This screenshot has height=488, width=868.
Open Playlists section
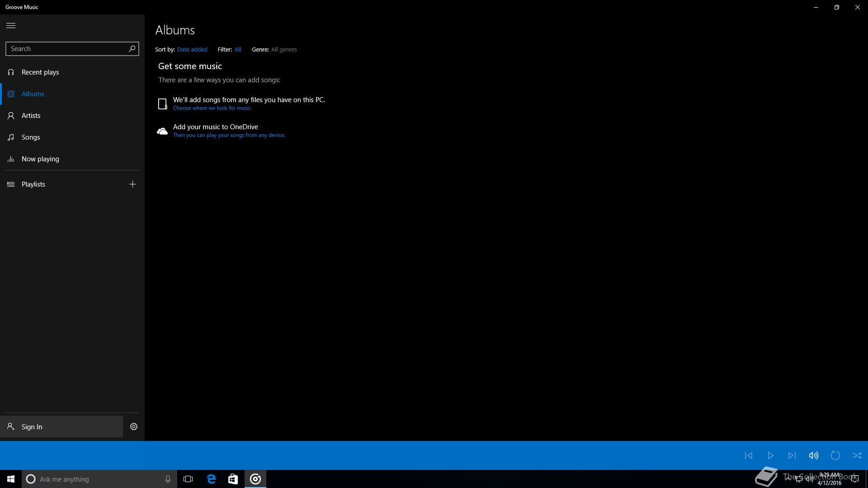(61, 184)
